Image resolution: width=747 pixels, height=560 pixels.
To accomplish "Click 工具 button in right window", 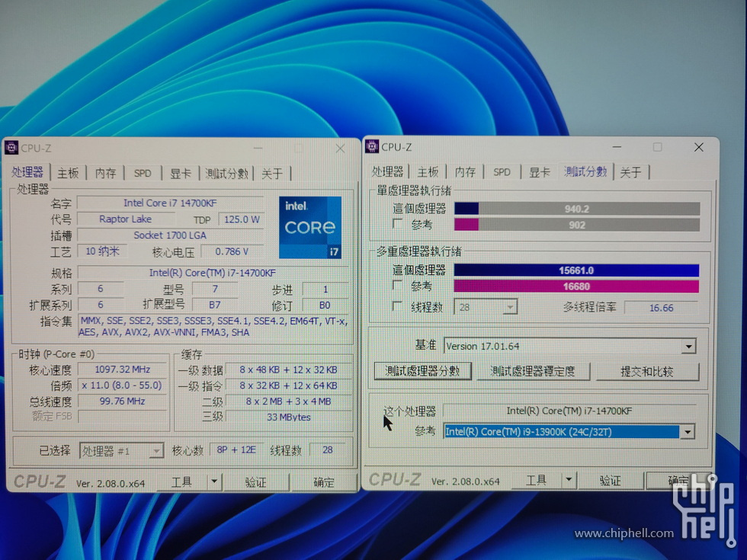I will click(536, 480).
